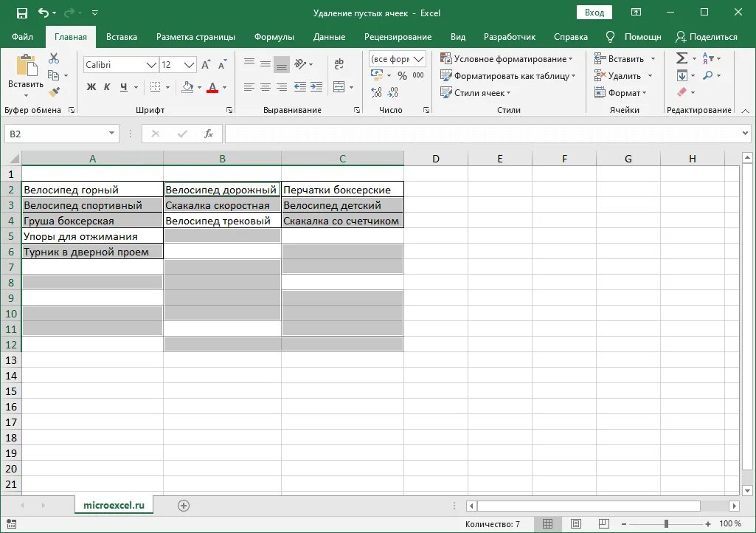The width and height of the screenshot is (756, 533).
Task: Click the Orientation text-angle icon
Action: click(301, 63)
